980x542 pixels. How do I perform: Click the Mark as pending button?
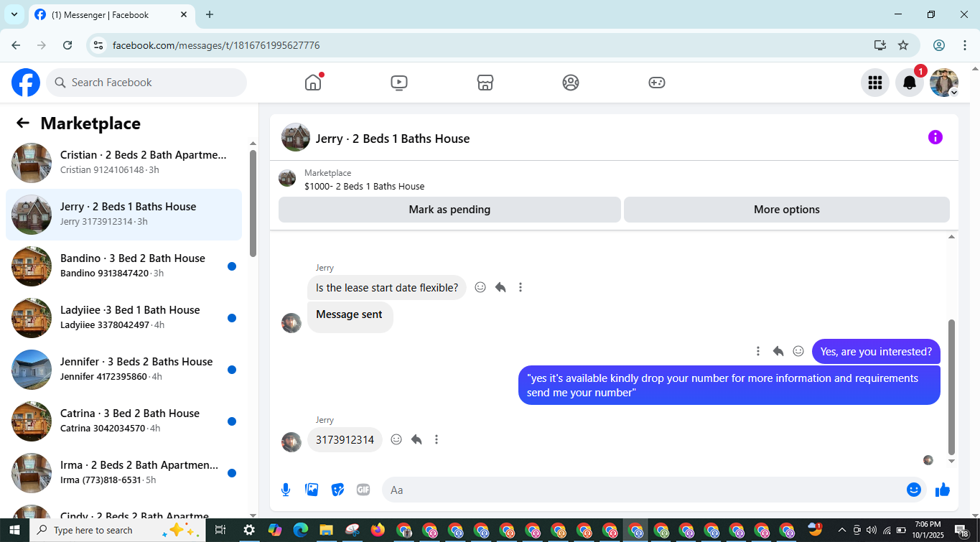click(449, 210)
